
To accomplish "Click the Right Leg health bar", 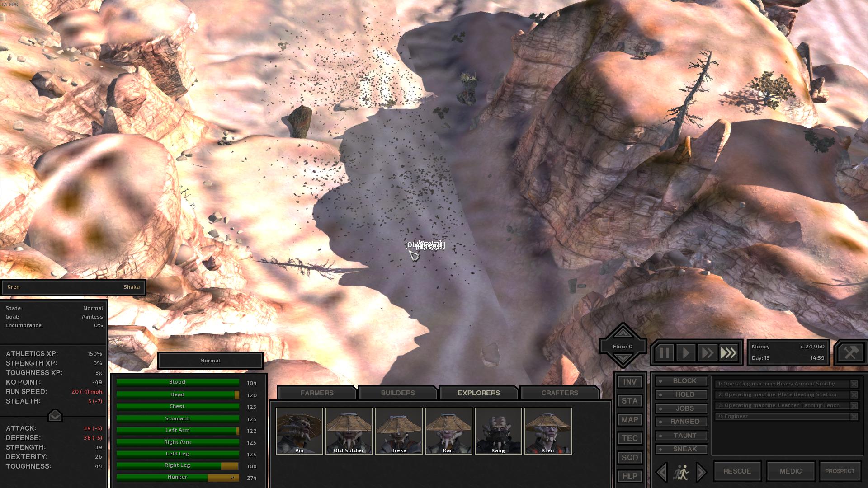I will pos(178,465).
